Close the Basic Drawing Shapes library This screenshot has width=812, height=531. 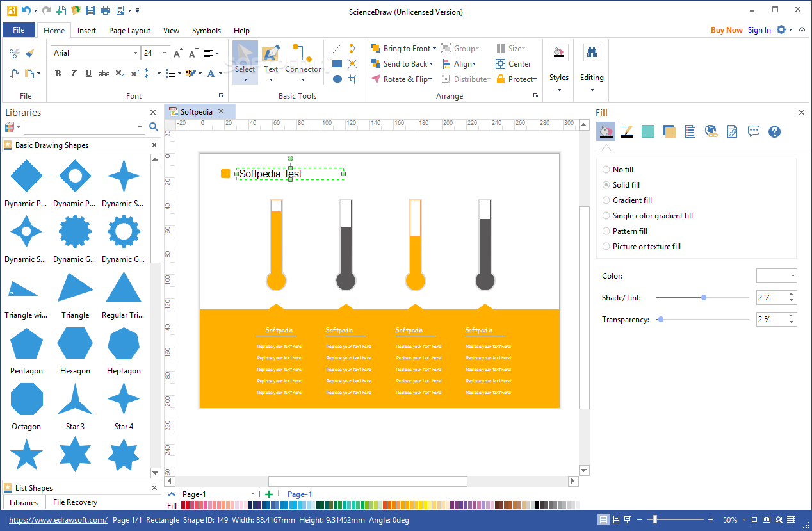pos(154,145)
